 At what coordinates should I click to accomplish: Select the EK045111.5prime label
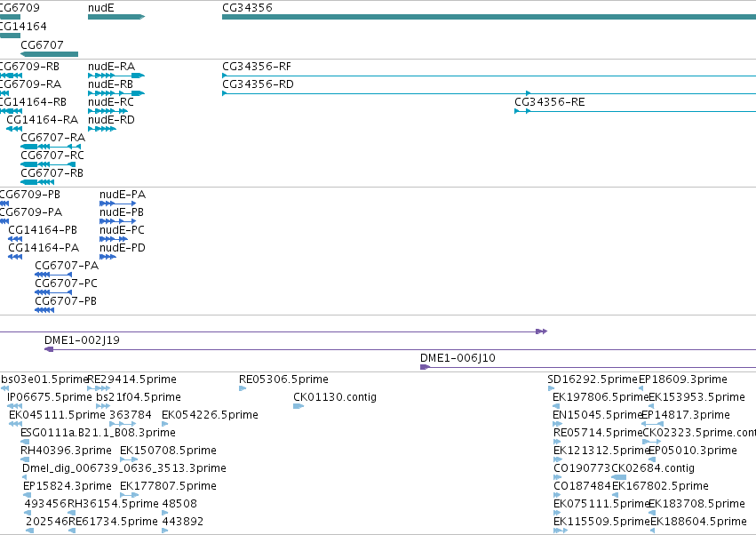pyautogui.click(x=57, y=415)
